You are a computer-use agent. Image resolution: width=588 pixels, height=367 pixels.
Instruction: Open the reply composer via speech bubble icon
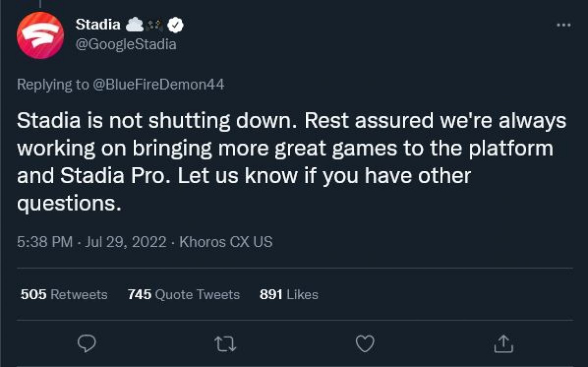87,344
